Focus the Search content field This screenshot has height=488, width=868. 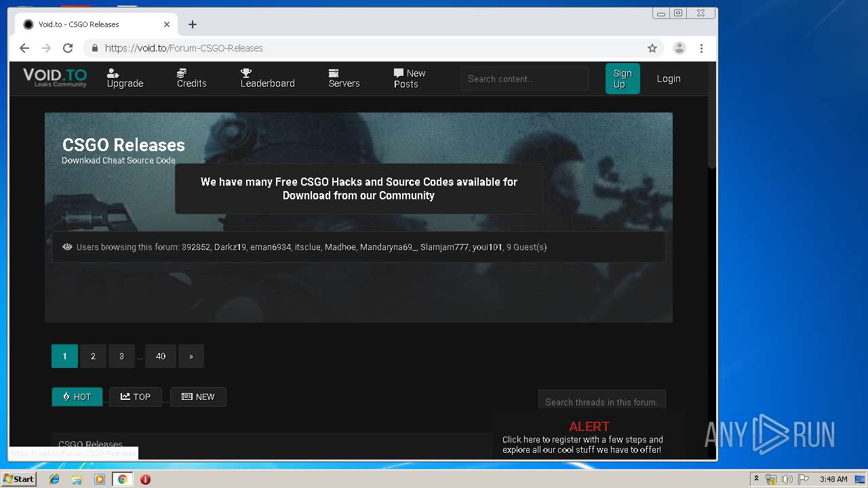coord(525,79)
